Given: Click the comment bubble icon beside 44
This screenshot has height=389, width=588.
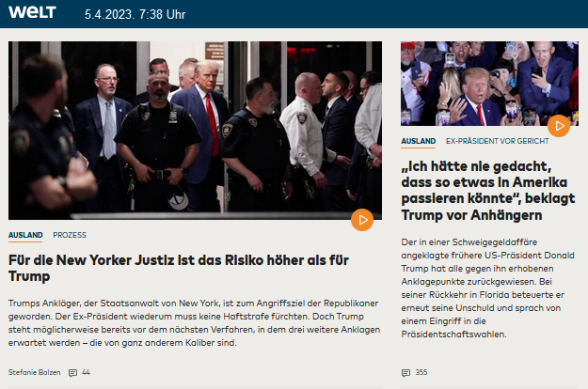Looking at the screenshot, I should (x=72, y=373).
